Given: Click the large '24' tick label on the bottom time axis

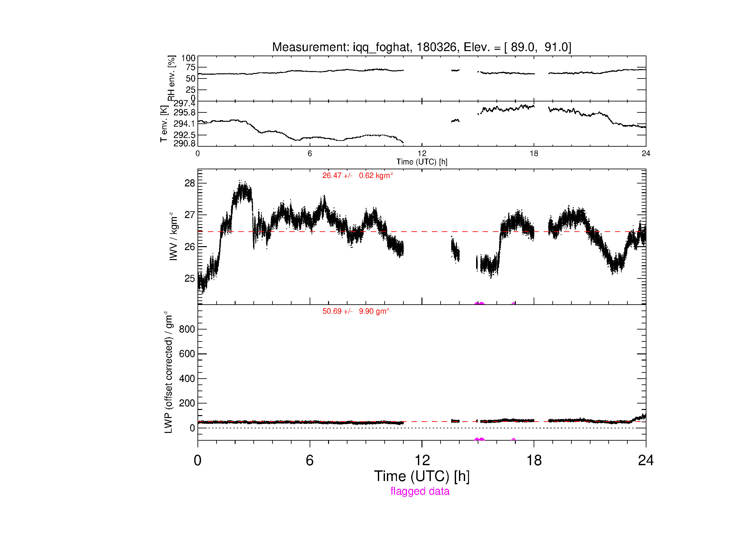Looking at the screenshot, I should click(646, 460).
